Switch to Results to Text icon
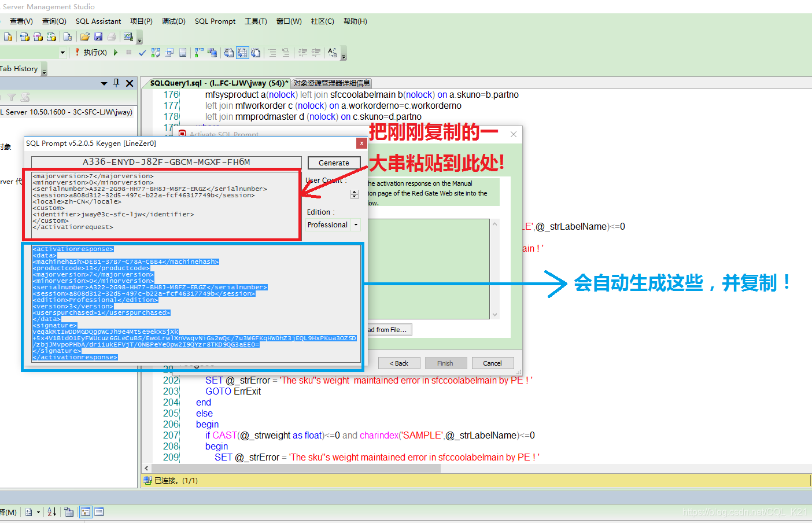Viewport: 812px width, 523px height. [x=229, y=53]
